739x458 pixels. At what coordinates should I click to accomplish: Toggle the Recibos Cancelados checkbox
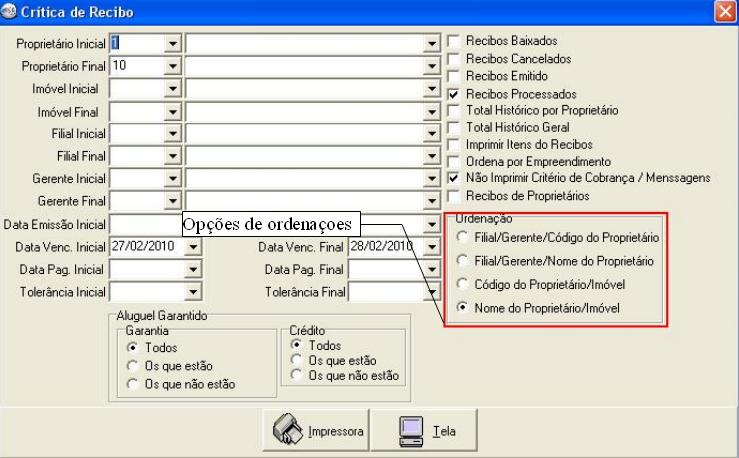453,59
